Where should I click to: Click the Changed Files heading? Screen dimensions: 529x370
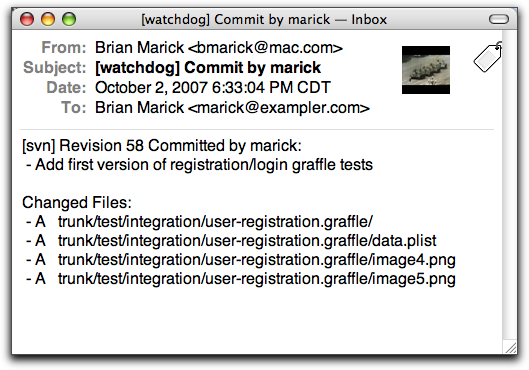point(77,203)
